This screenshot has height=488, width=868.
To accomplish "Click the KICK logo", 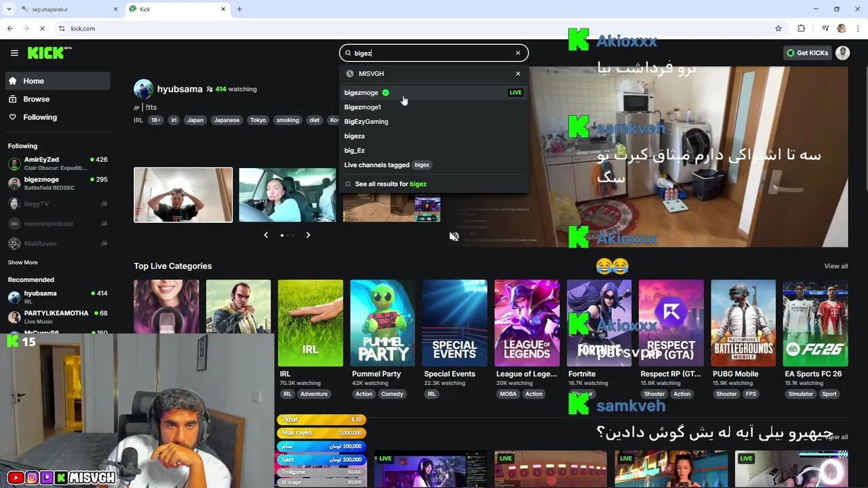I will pyautogui.click(x=50, y=53).
